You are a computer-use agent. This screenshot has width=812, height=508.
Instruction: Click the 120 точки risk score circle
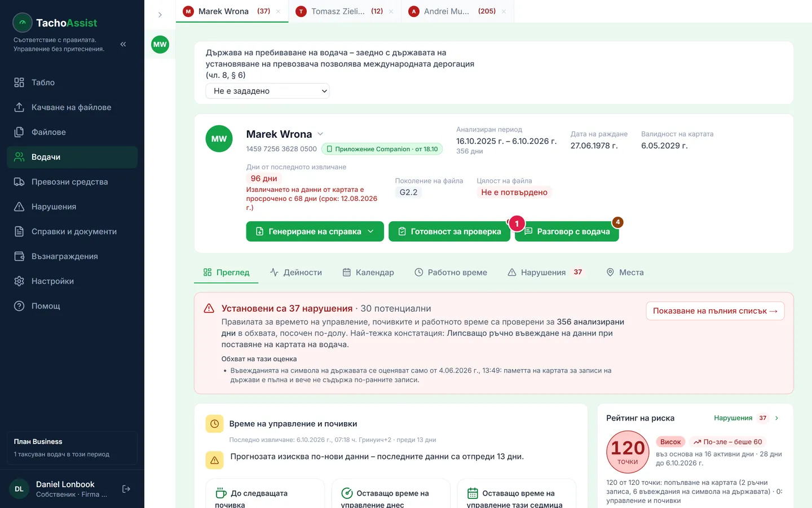click(x=628, y=452)
